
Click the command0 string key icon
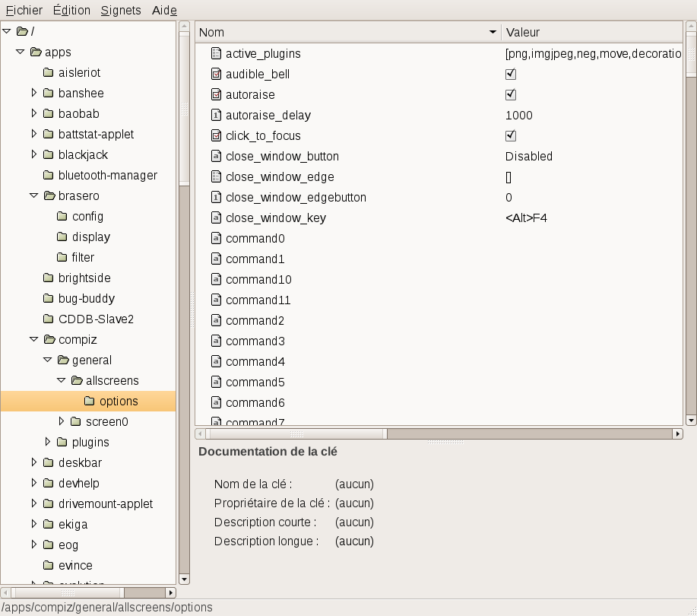point(216,238)
